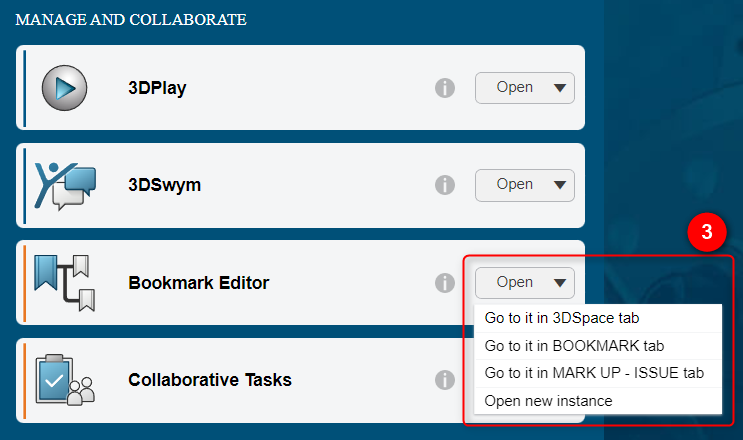Open the 3DSwym app

coord(515,185)
